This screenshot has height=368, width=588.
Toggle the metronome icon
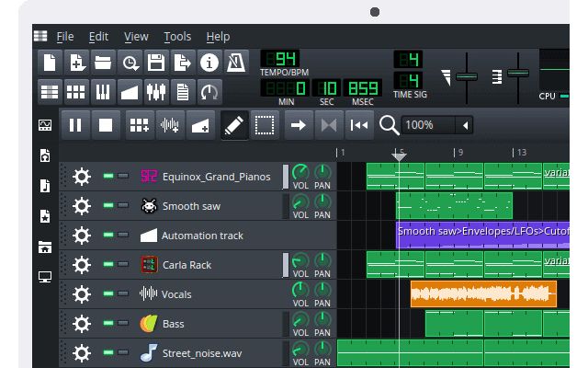(236, 63)
